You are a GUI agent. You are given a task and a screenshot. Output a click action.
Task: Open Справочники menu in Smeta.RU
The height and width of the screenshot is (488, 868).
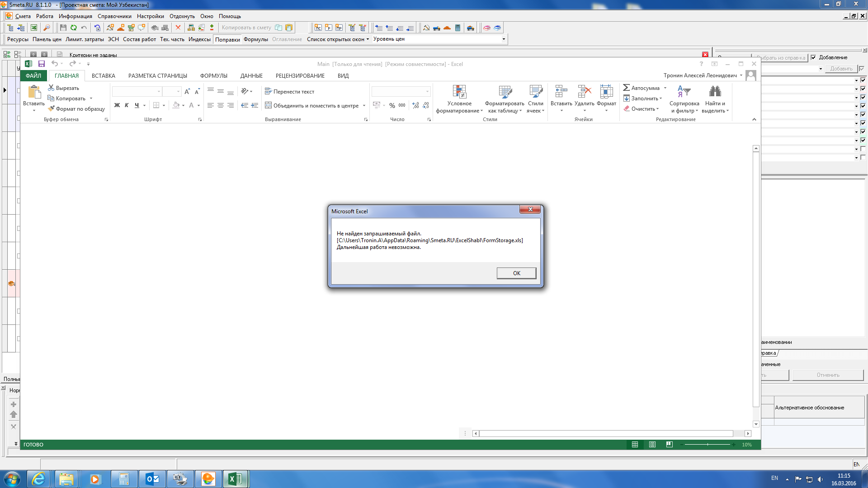pos(114,16)
